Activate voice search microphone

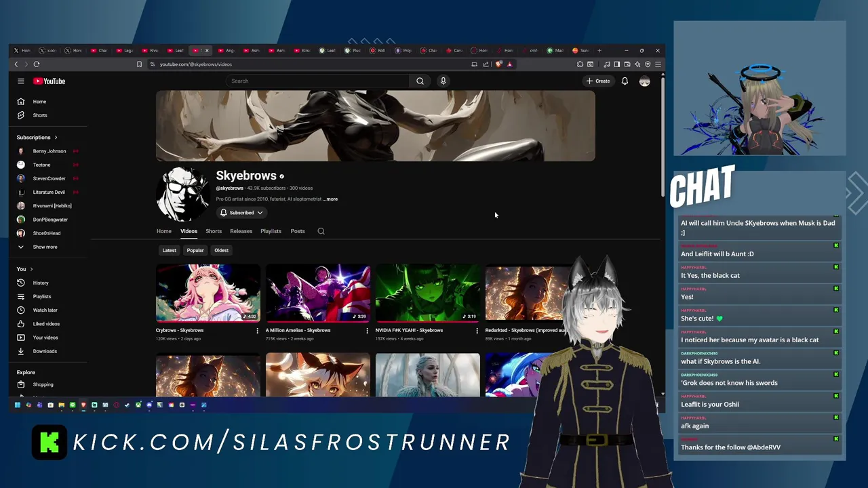point(443,81)
